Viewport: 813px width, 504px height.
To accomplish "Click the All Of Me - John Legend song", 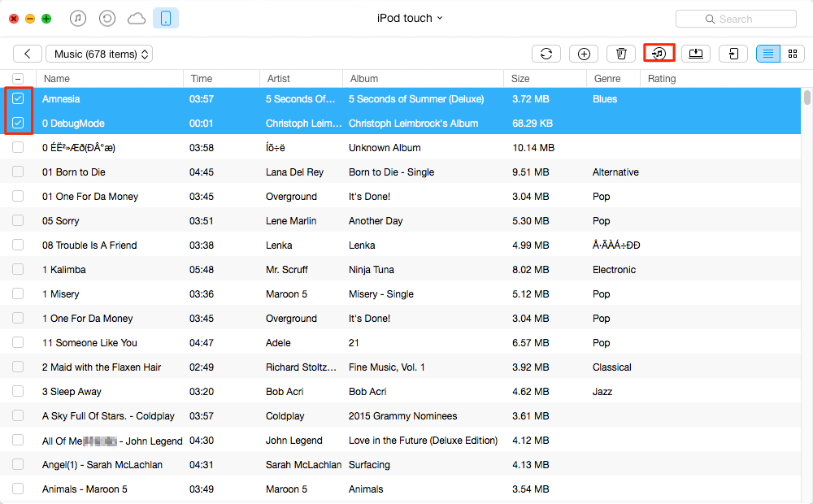I will tap(112, 441).
